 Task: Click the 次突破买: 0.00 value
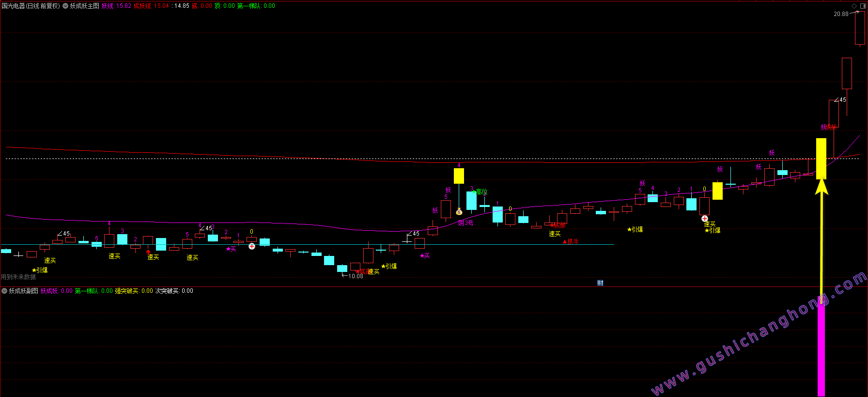(174, 291)
